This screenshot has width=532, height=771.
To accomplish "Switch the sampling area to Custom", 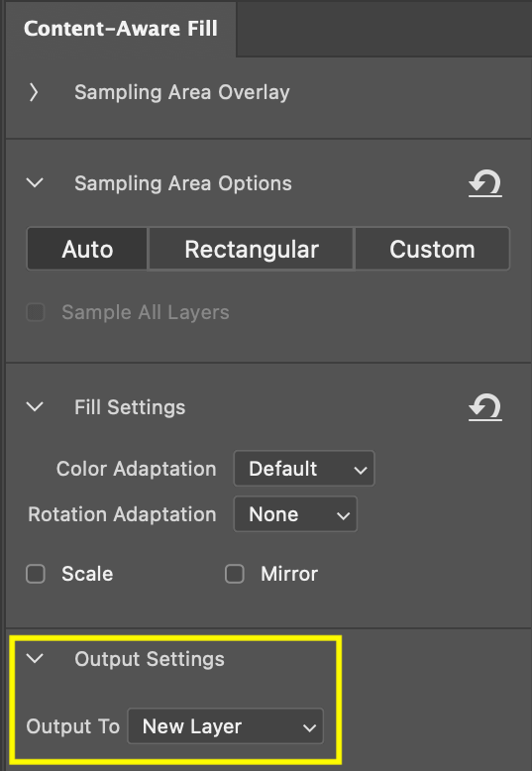I will coord(432,249).
